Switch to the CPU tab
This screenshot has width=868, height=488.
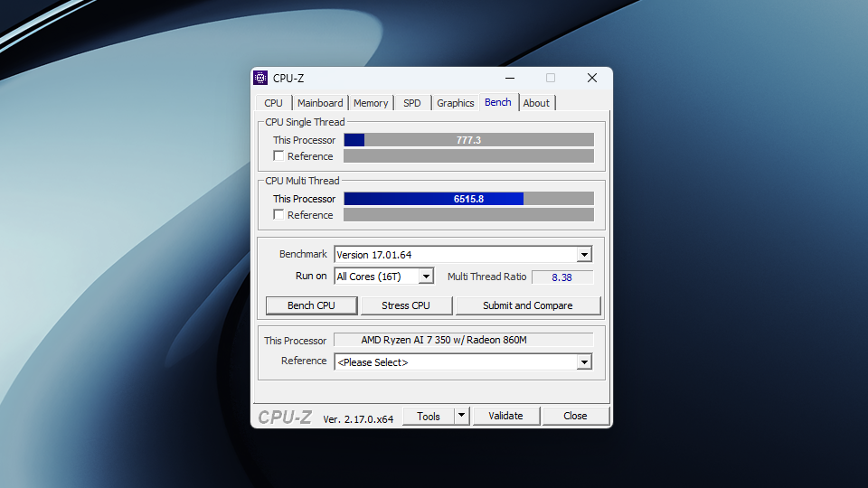tap(273, 103)
